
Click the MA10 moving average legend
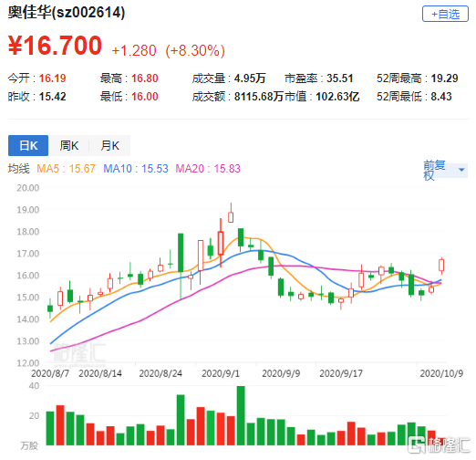136,169
